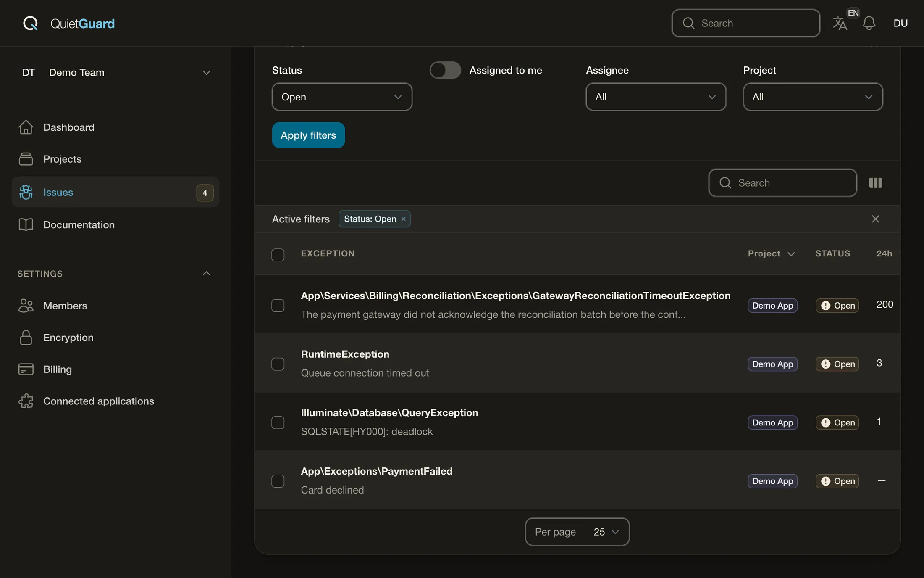Collapse the Settings section

coord(206,274)
